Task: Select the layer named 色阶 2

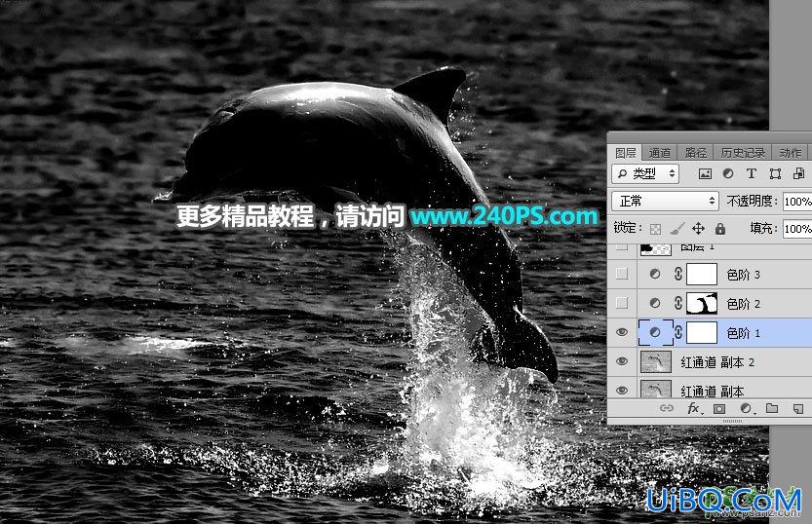Action: [x=743, y=304]
